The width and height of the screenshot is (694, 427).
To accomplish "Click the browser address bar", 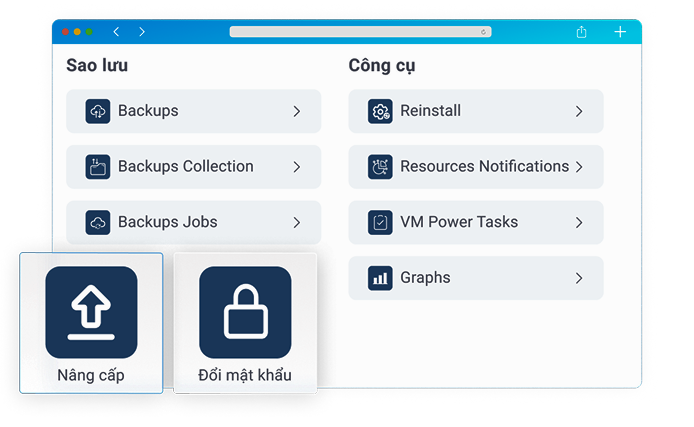I will click(360, 32).
